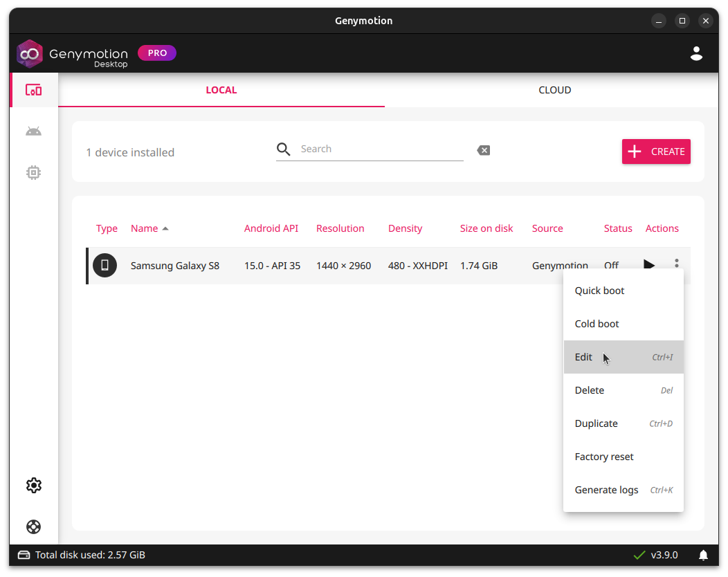
Task: Switch to the CLOUD tab
Action: coord(554,90)
